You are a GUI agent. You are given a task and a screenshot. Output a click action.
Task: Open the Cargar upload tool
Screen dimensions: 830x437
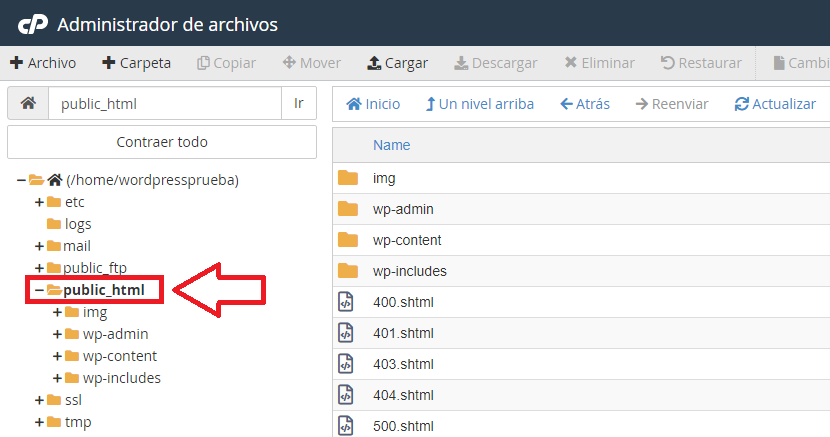click(x=398, y=63)
